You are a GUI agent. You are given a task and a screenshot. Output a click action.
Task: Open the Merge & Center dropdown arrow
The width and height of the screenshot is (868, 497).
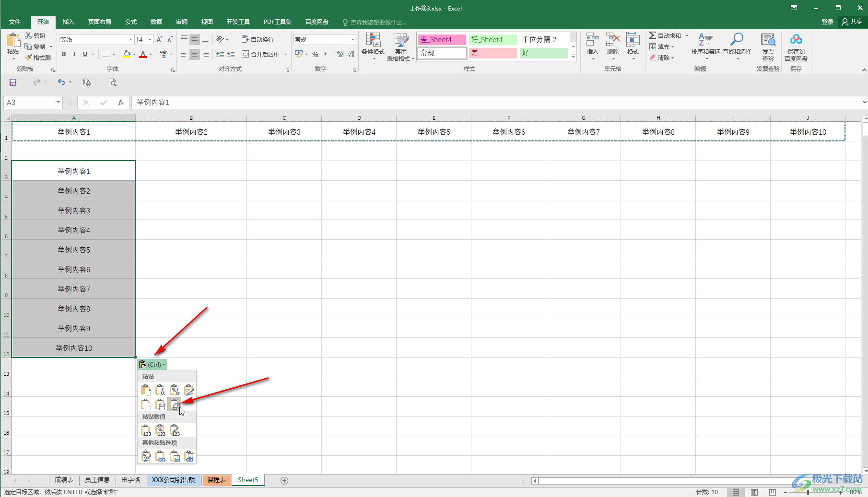285,54
